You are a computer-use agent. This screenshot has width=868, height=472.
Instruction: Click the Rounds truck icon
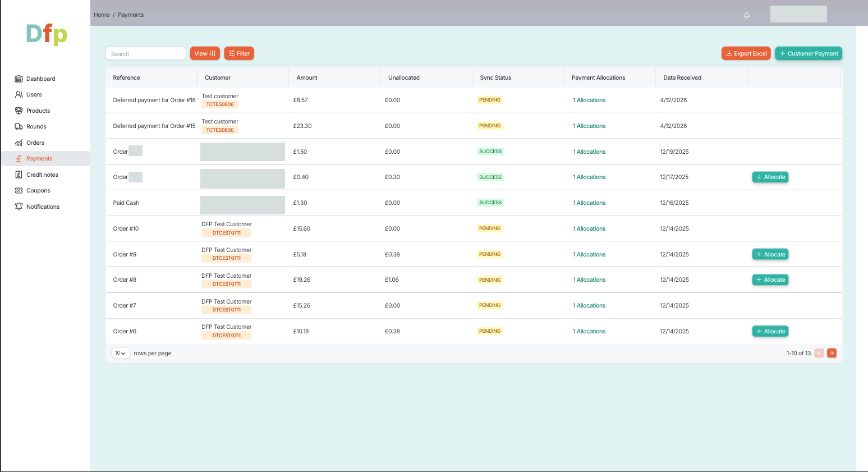point(19,127)
